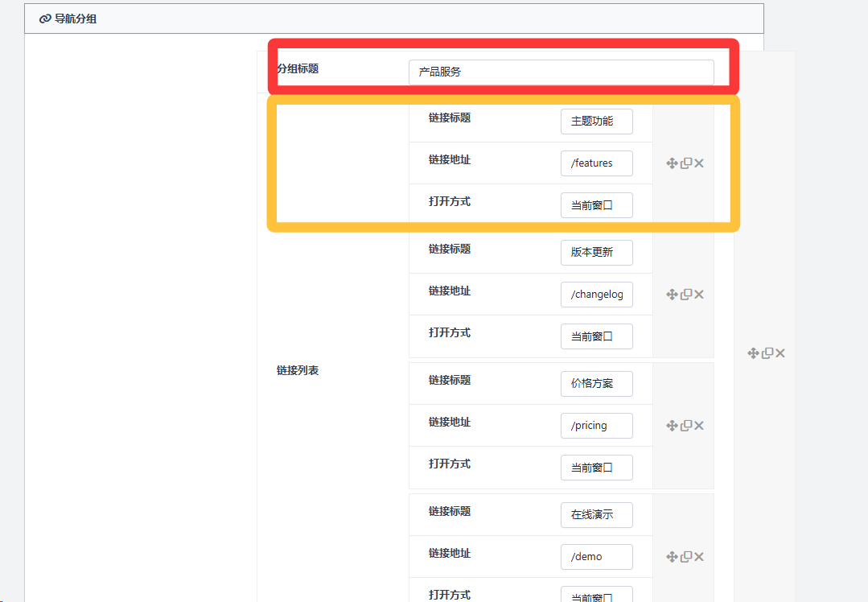Viewport: 868px width, 602px height.
Task: Click the chain-link icon beside 导航分组
Action: 45,19
